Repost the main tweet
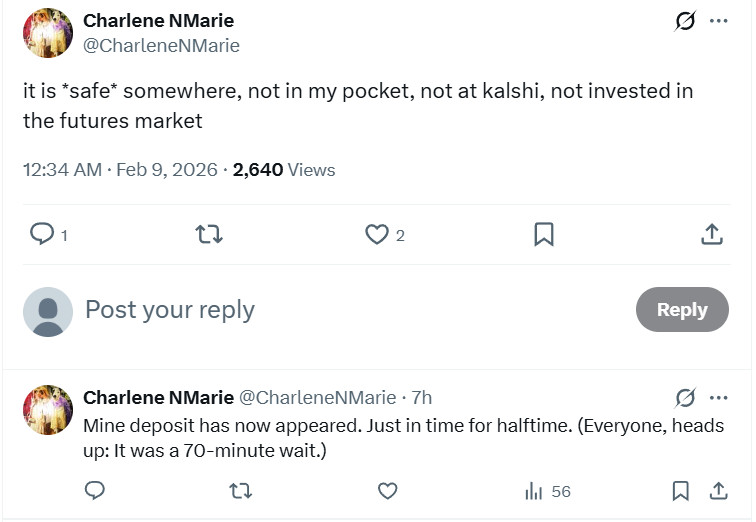 tap(208, 234)
